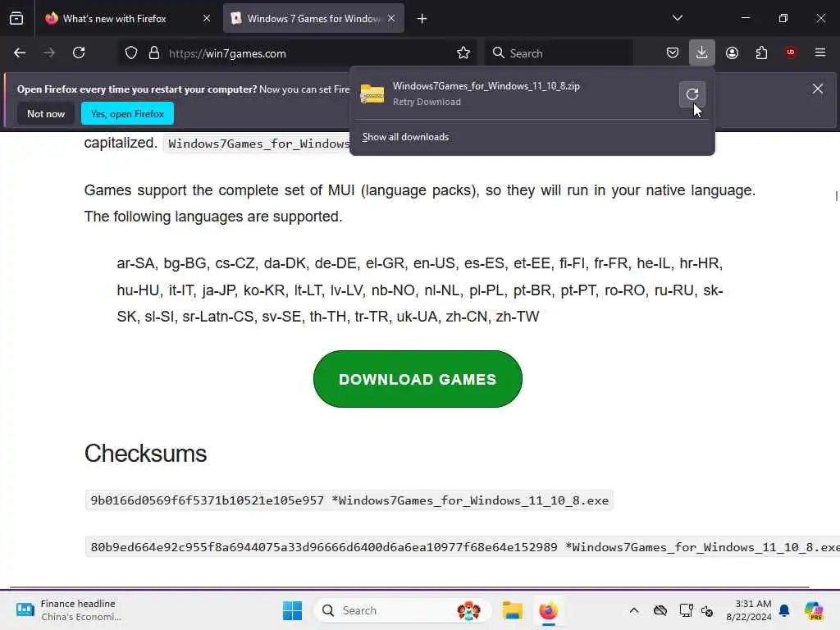Image resolution: width=840 pixels, height=630 pixels.
Task: Focus the Firefox Search box
Action: (559, 53)
